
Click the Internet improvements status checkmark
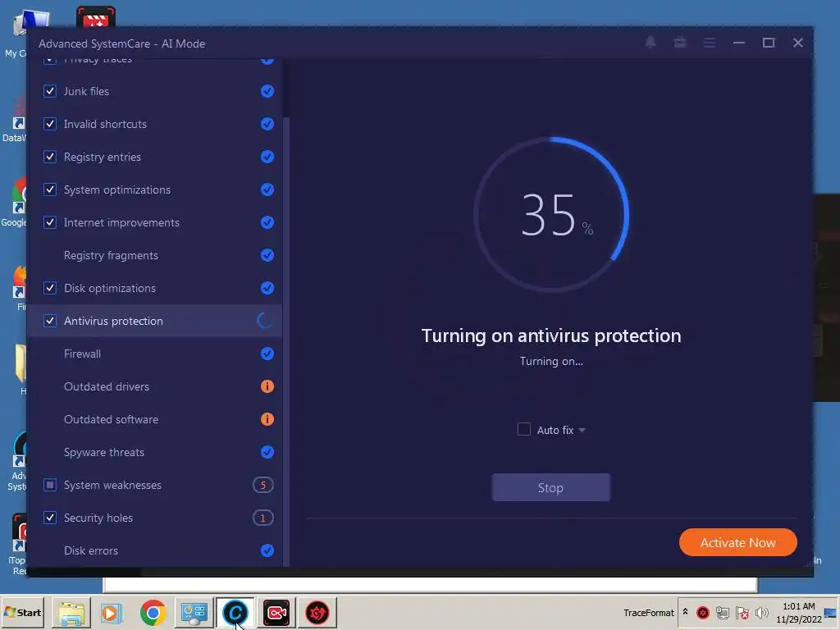pyautogui.click(x=267, y=222)
